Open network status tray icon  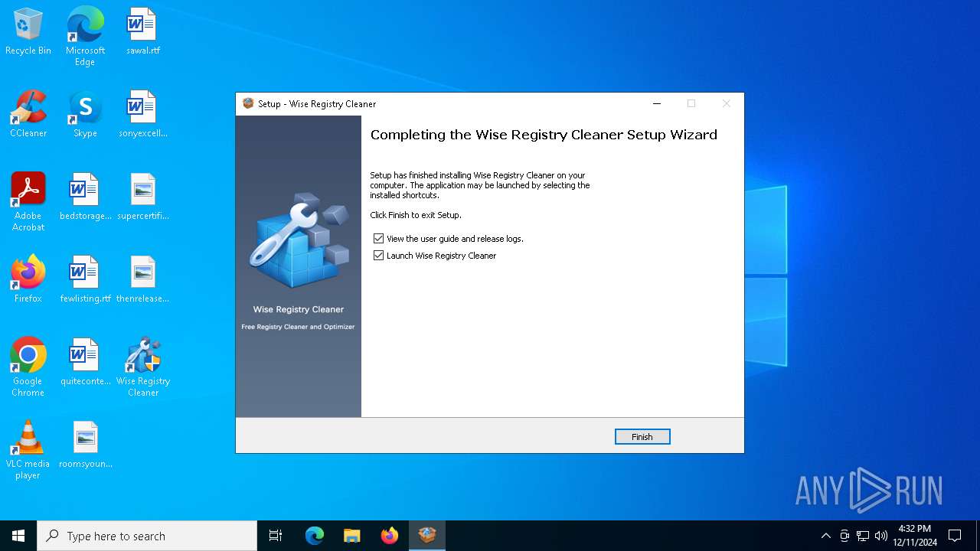tap(863, 536)
